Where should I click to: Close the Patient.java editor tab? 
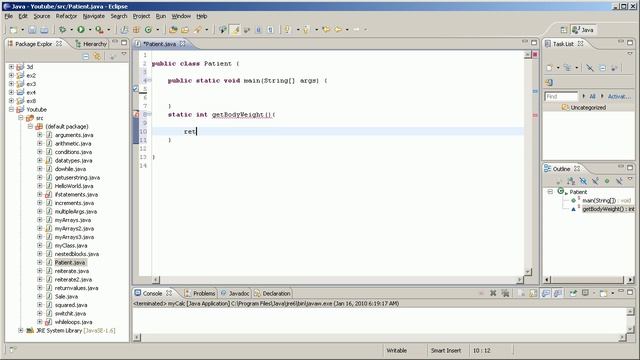(182, 44)
